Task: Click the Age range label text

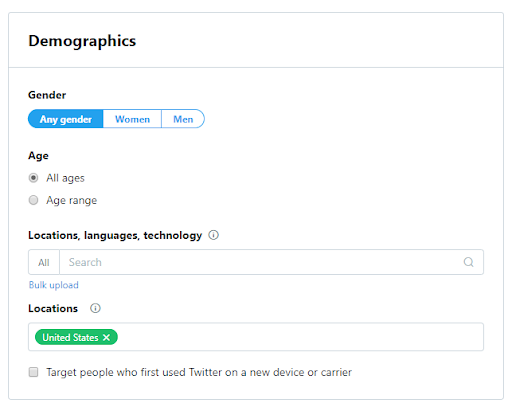Action: pos(72,200)
